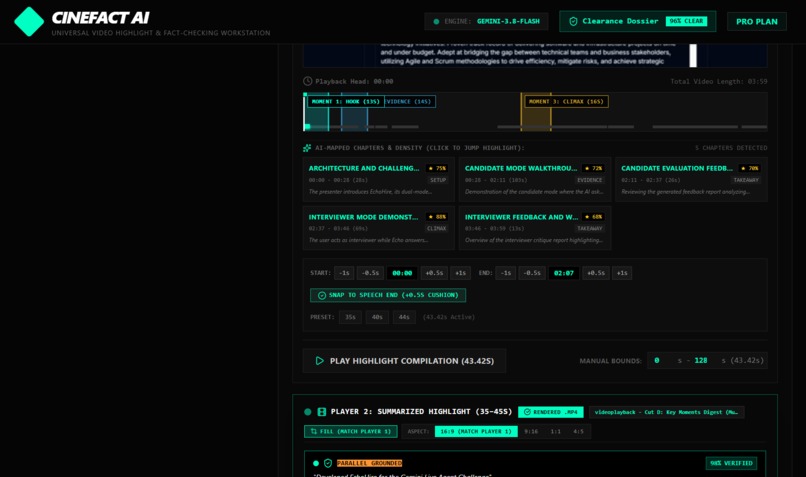The height and width of the screenshot is (477, 806).
Task: Select 1:1 aspect ratio
Action: tap(556, 431)
